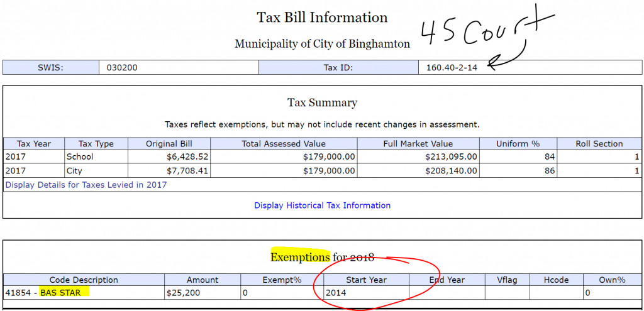Click the handwritten 45 Court annotation
This screenshot has width=644, height=311.
point(478,33)
